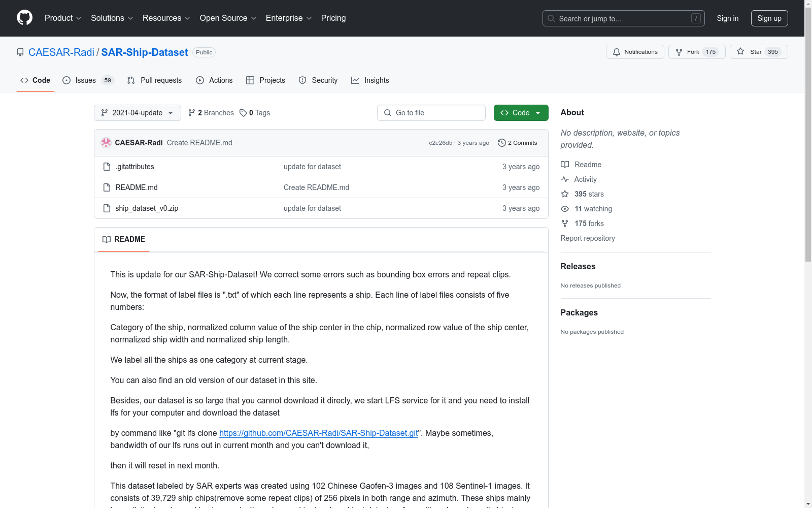Screen dimensions: 812x508
Task: Open the Releases section heading
Action: [578, 266]
